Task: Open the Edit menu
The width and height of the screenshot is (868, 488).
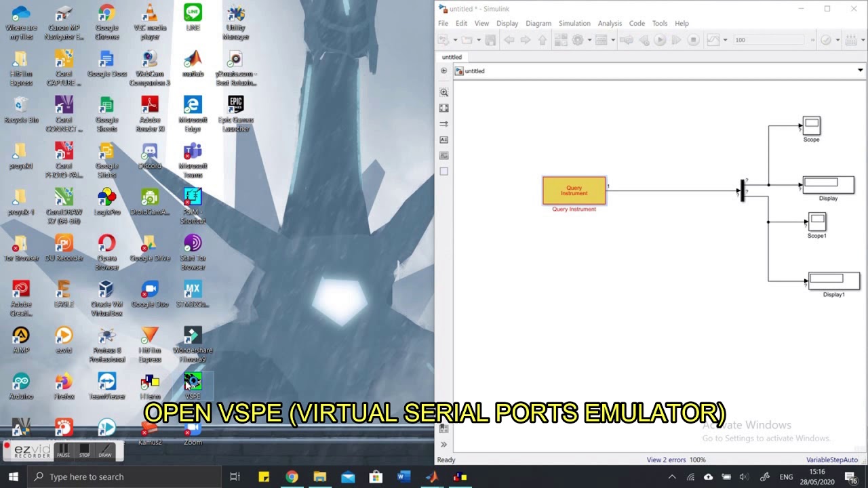Action: pos(461,23)
